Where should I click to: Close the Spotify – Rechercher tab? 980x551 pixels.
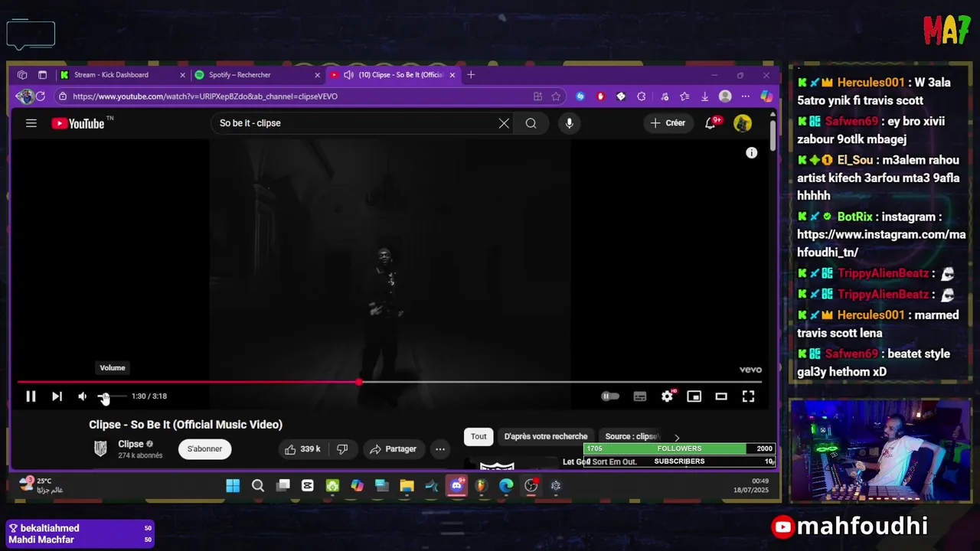pyautogui.click(x=317, y=75)
